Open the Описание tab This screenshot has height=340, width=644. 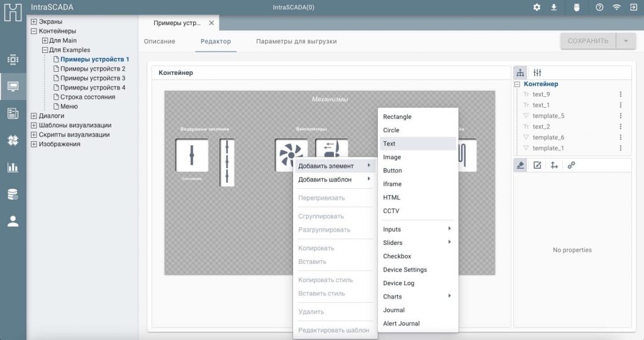pyautogui.click(x=159, y=42)
